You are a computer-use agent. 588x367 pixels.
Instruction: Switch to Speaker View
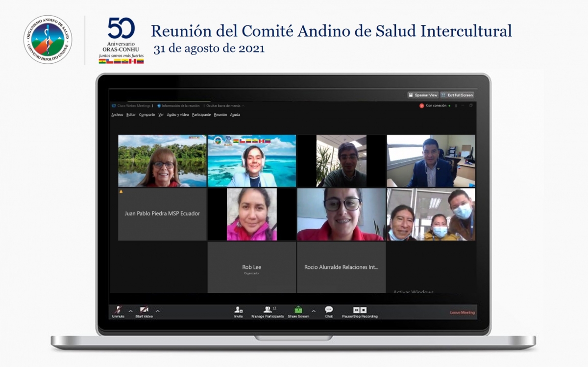422,95
